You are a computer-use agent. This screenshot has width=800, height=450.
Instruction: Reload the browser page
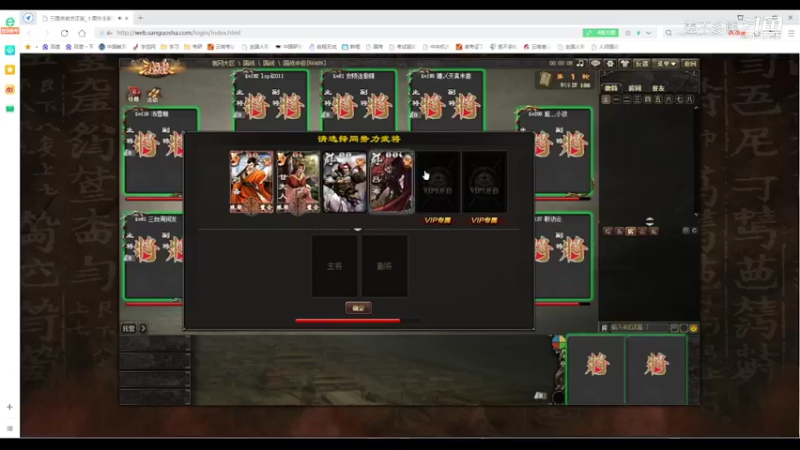coord(64,33)
